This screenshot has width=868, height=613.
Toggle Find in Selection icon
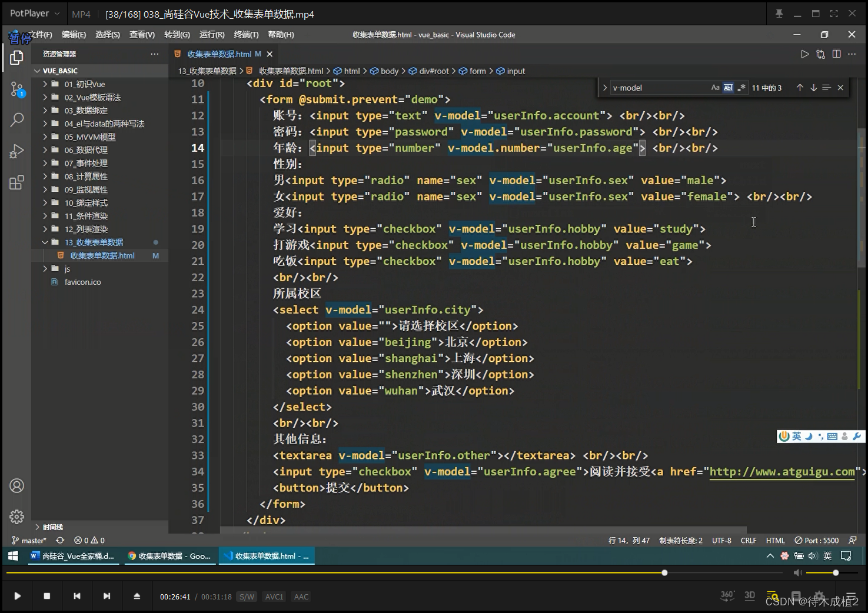click(826, 88)
